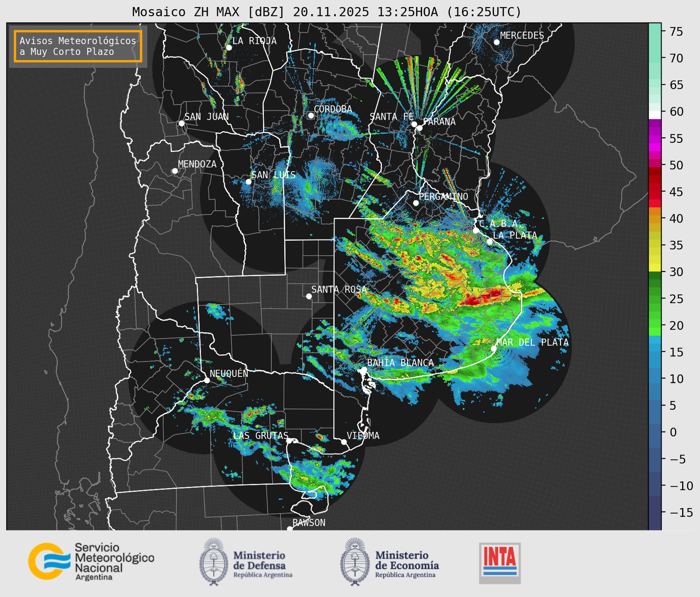Click the Santa Rosa city marker dot
The height and width of the screenshot is (597, 700).
(x=309, y=296)
